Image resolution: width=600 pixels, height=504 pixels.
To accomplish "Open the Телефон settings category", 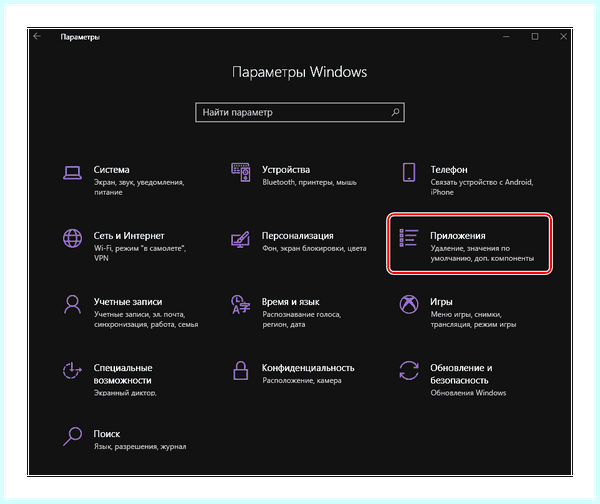I will 470,180.
